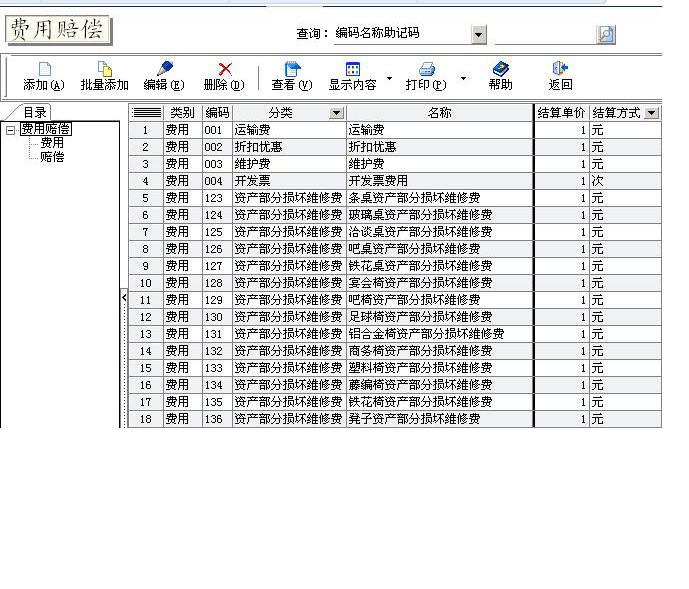Click code cell 136
This screenshot has width=689, height=589.
point(218,419)
